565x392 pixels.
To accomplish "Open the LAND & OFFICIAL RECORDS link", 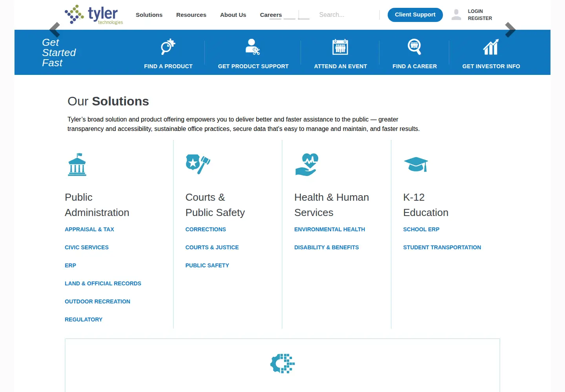I will (x=103, y=283).
